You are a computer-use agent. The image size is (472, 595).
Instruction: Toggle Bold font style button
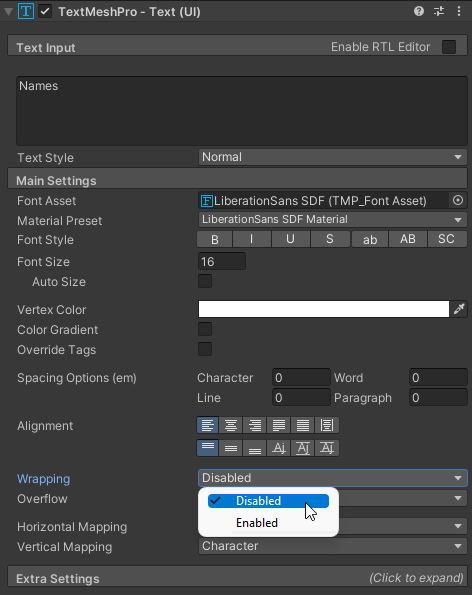pos(214,239)
